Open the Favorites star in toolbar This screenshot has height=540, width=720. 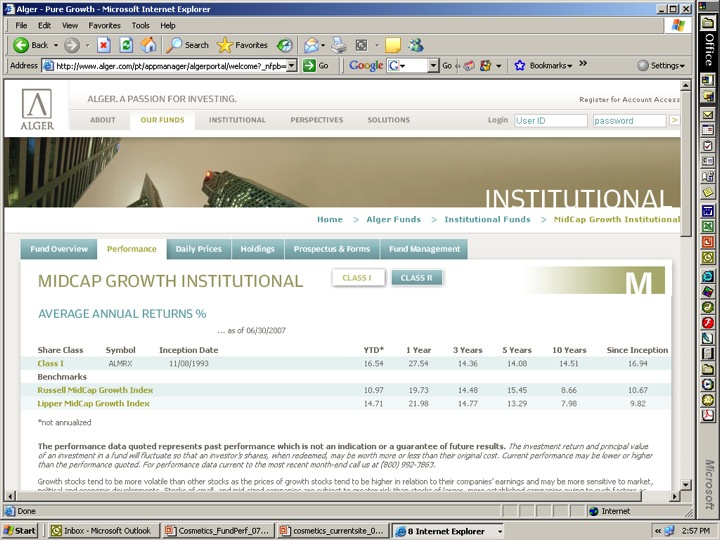click(x=242, y=45)
